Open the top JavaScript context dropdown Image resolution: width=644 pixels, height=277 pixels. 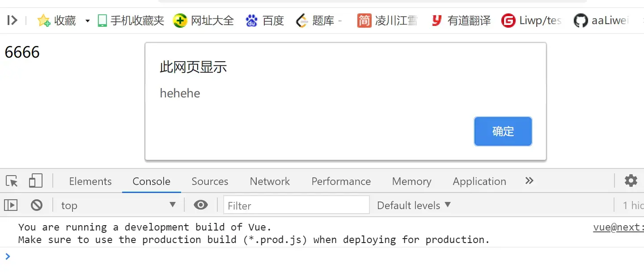118,205
